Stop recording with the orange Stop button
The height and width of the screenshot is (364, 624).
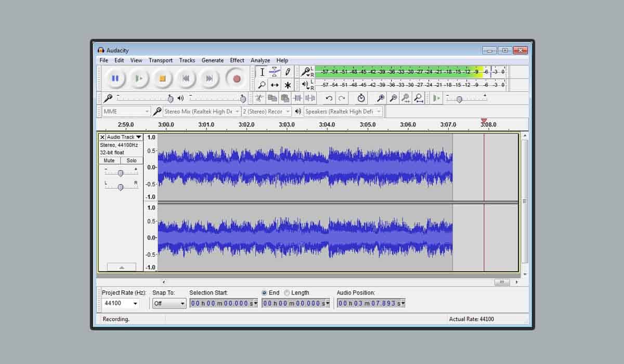(x=162, y=79)
